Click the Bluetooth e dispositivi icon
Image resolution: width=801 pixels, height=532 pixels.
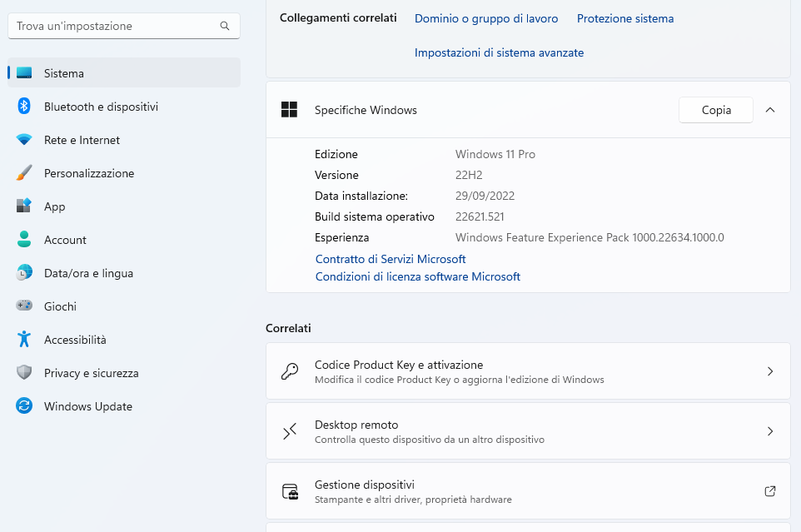24,107
